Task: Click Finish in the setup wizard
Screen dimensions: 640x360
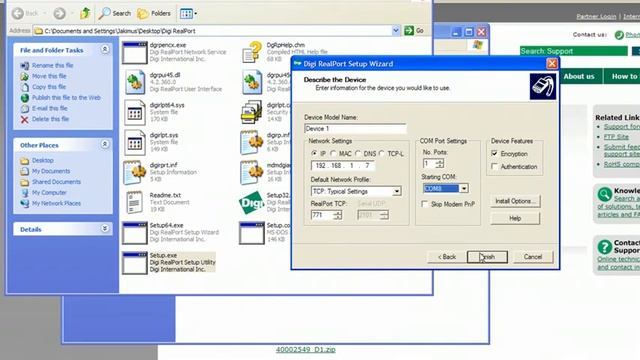Action: [487, 257]
